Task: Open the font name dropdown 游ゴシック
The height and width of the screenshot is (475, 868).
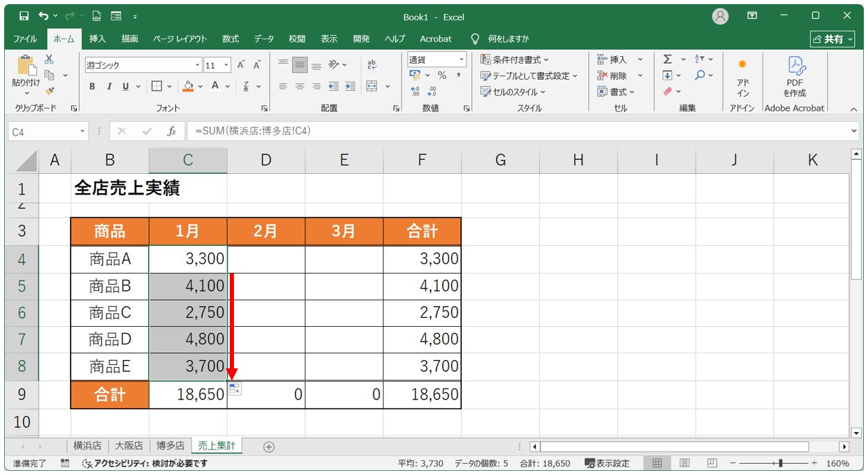Action: [x=197, y=65]
